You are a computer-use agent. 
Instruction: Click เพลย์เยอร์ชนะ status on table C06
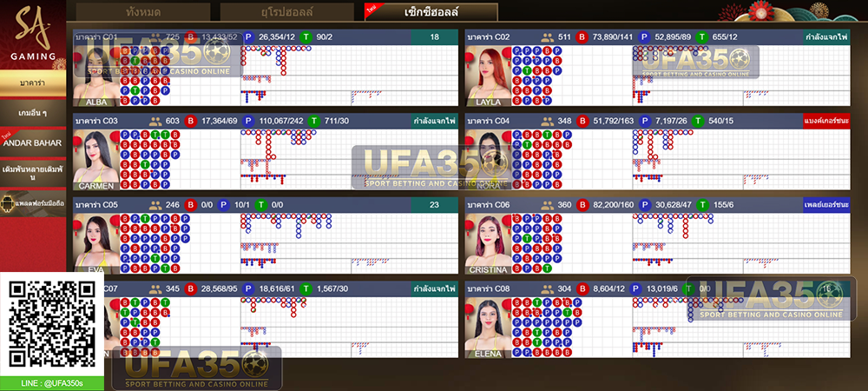pos(827,205)
